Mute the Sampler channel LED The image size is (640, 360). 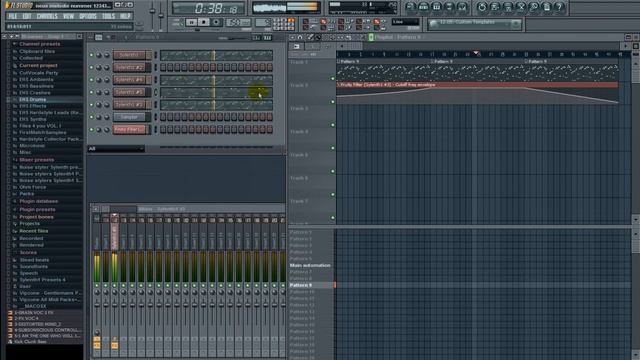[x=91, y=118]
